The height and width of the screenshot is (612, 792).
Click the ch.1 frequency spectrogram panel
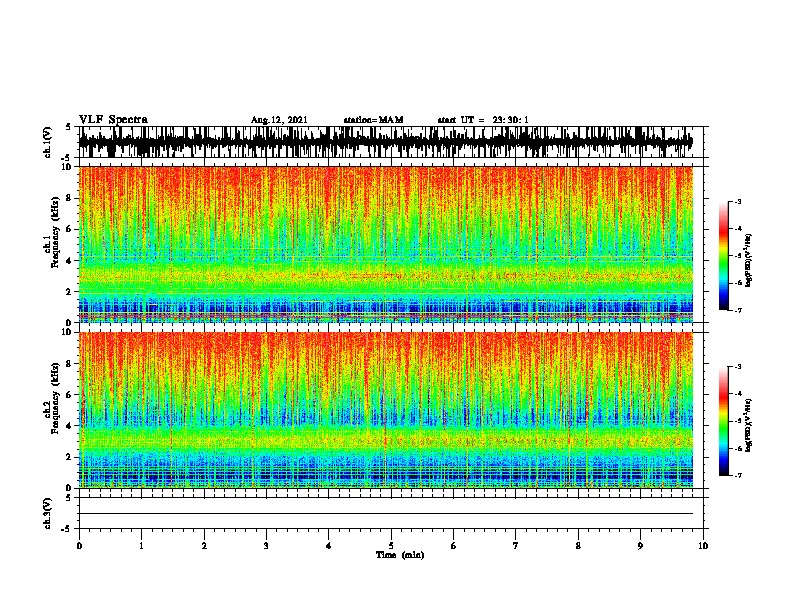[x=386, y=244]
